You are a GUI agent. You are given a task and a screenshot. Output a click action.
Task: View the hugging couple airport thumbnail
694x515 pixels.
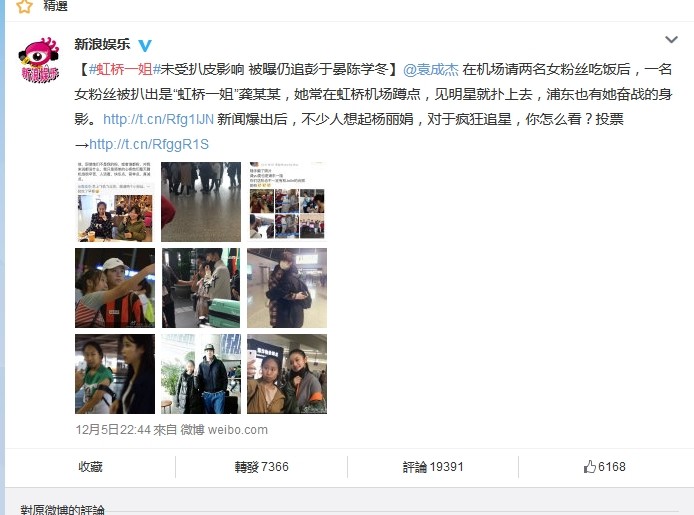pyautogui.click(x=287, y=288)
